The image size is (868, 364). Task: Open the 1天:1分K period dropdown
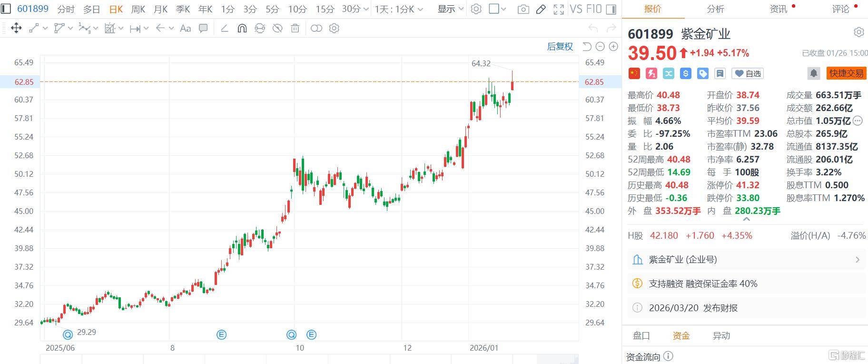pos(398,9)
